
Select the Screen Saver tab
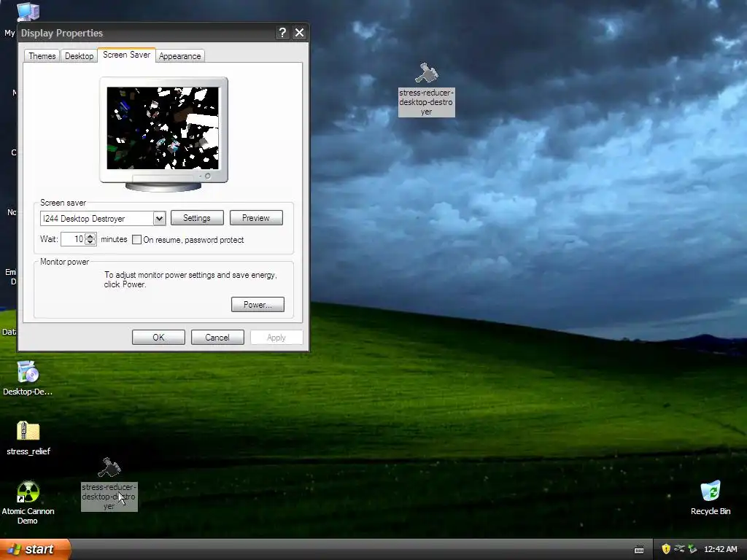pyautogui.click(x=126, y=55)
